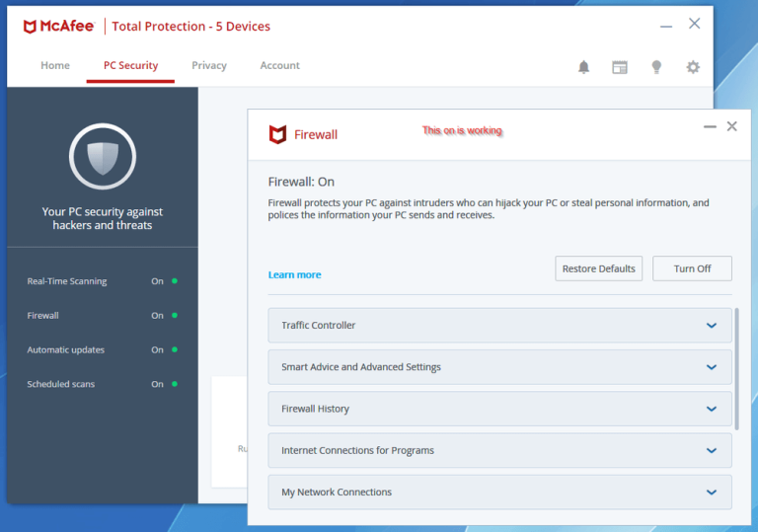Image resolution: width=758 pixels, height=532 pixels.
Task: Open the settings gear icon
Action: [x=693, y=67]
